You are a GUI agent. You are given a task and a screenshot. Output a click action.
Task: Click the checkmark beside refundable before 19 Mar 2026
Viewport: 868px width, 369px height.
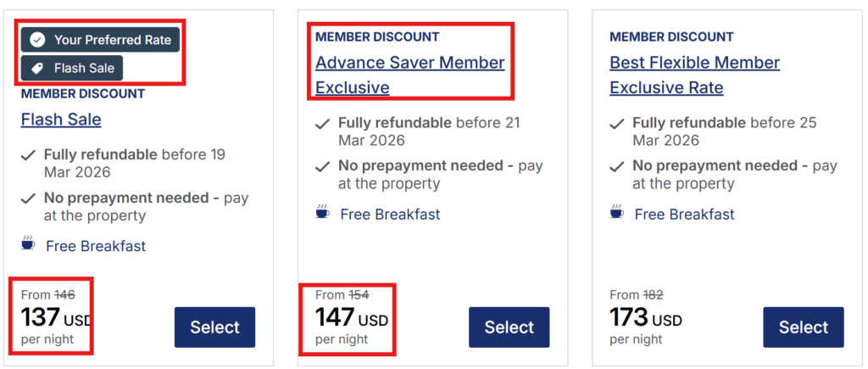pyautogui.click(x=29, y=155)
